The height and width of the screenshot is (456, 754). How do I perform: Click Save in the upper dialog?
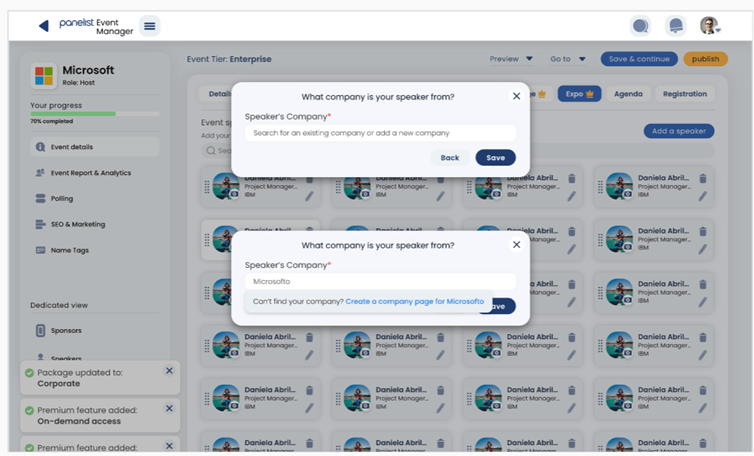pos(495,157)
